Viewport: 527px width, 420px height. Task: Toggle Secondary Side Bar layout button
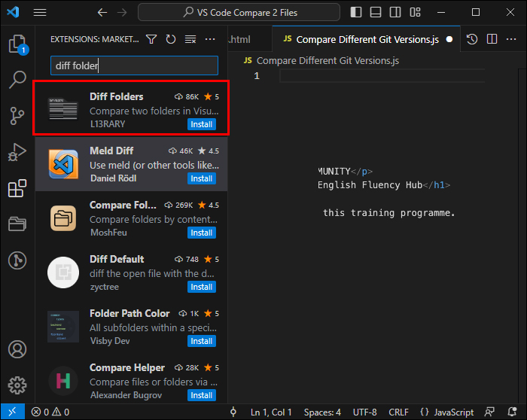(x=395, y=13)
